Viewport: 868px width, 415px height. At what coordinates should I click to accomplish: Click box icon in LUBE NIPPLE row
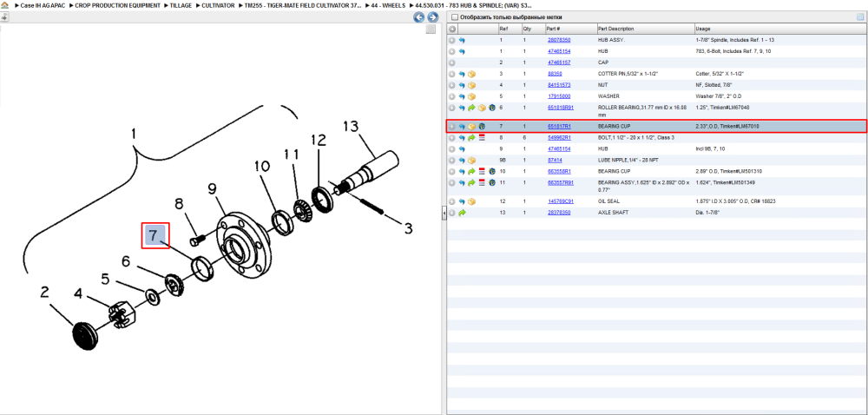[x=471, y=161]
